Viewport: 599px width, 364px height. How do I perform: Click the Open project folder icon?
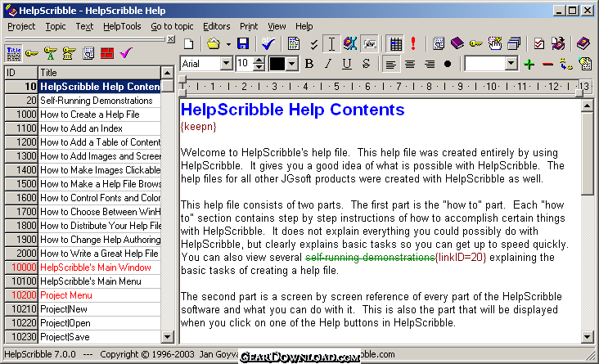click(x=214, y=43)
